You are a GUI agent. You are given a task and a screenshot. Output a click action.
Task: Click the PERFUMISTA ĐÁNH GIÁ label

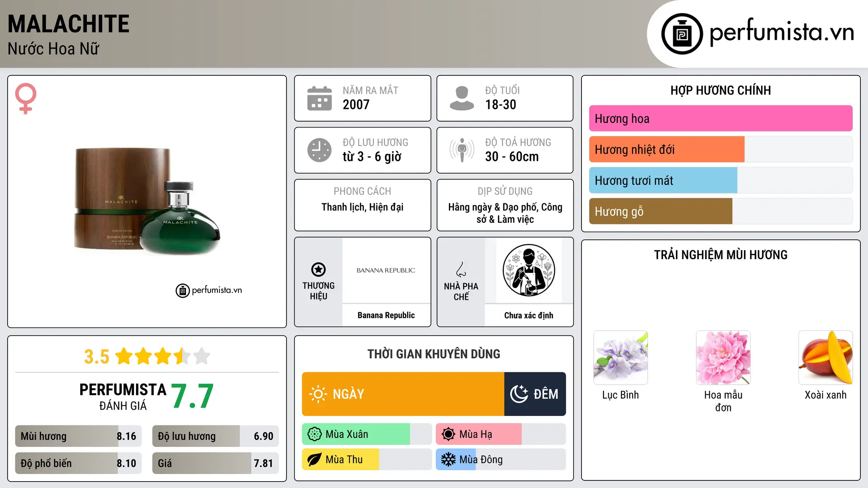[x=123, y=396]
